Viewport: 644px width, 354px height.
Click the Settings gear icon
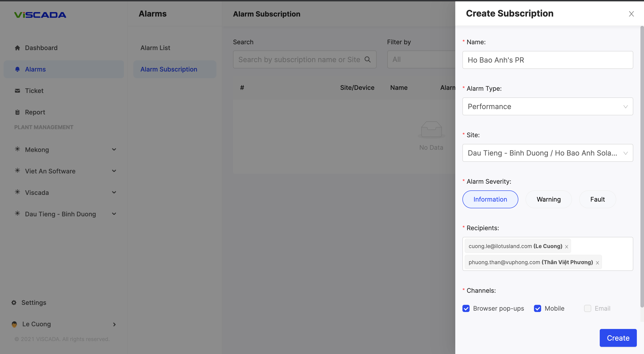(14, 303)
